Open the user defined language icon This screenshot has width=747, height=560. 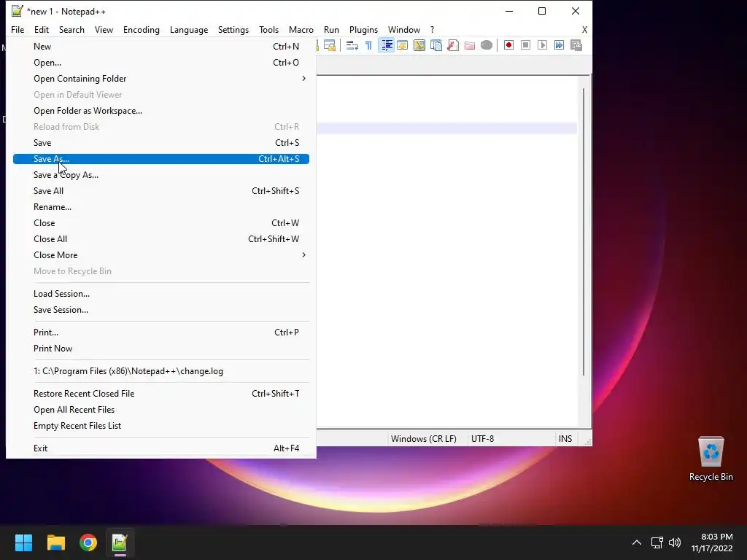point(403,45)
